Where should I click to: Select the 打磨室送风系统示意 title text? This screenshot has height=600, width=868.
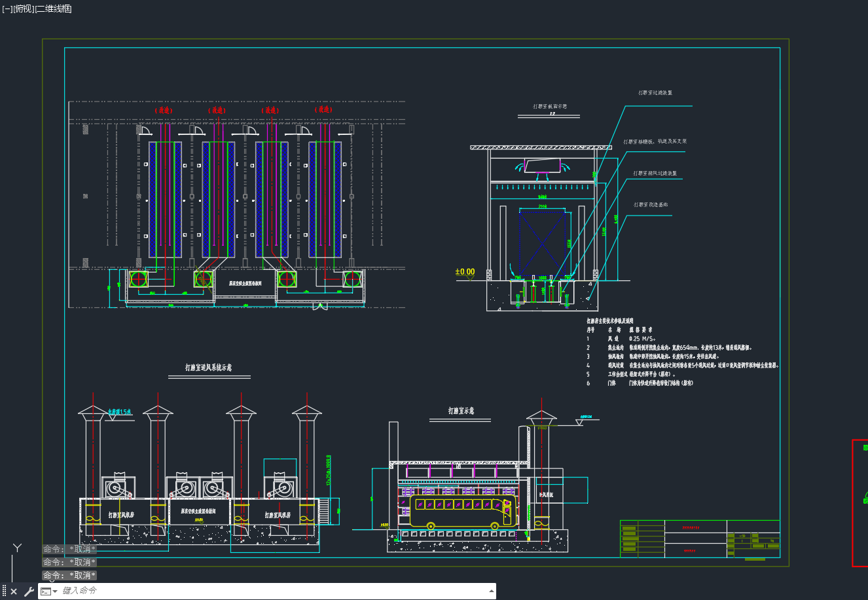click(208, 368)
